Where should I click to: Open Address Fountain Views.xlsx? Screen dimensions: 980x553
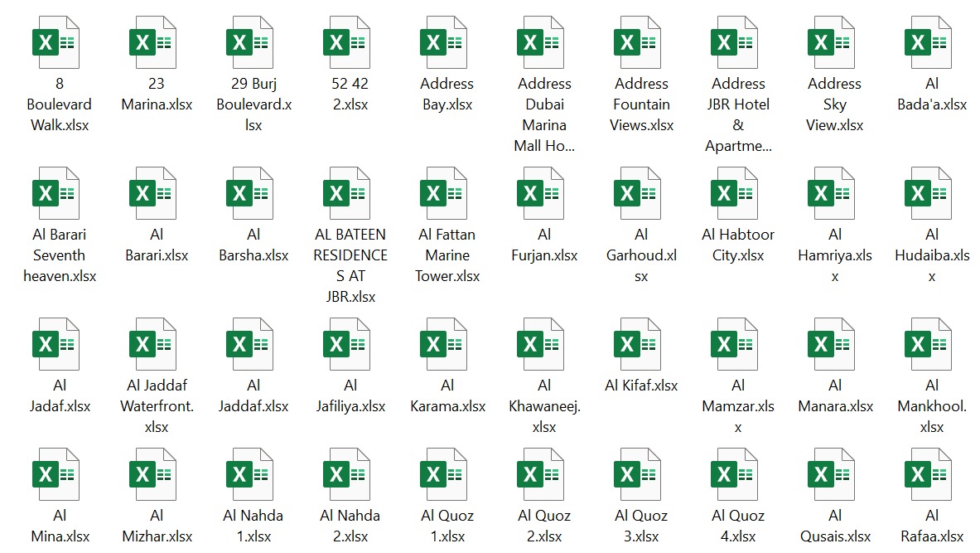click(x=640, y=40)
